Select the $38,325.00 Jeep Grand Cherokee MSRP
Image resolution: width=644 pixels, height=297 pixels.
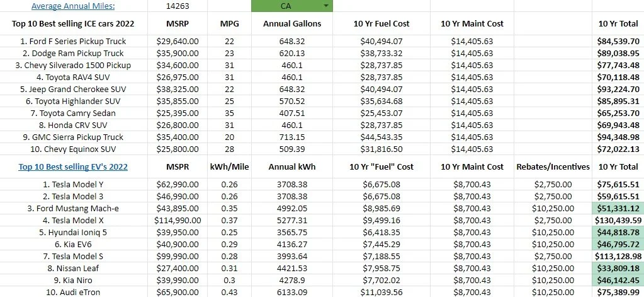click(178, 89)
